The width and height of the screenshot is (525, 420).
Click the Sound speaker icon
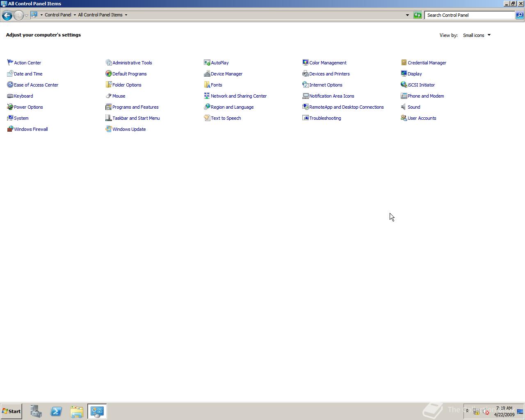click(x=404, y=107)
